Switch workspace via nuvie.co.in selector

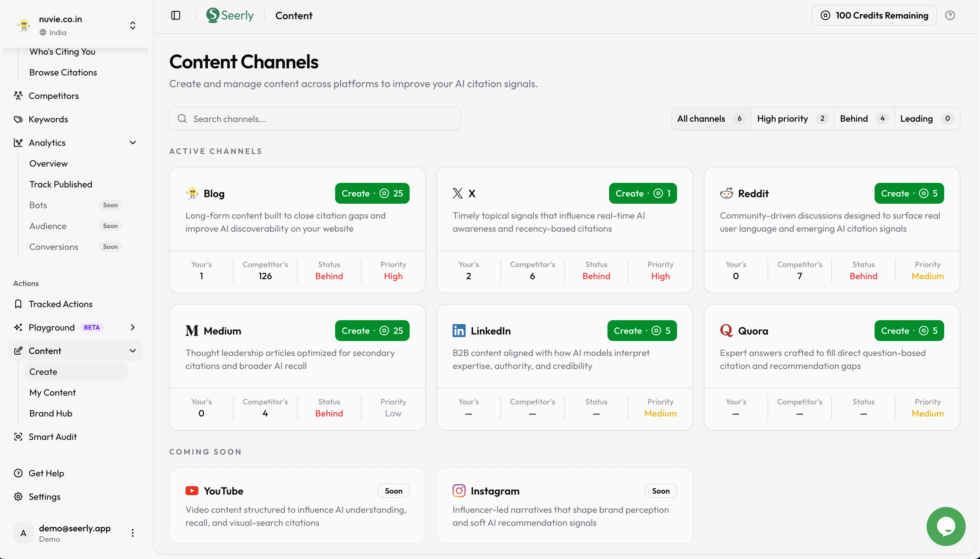coord(132,25)
